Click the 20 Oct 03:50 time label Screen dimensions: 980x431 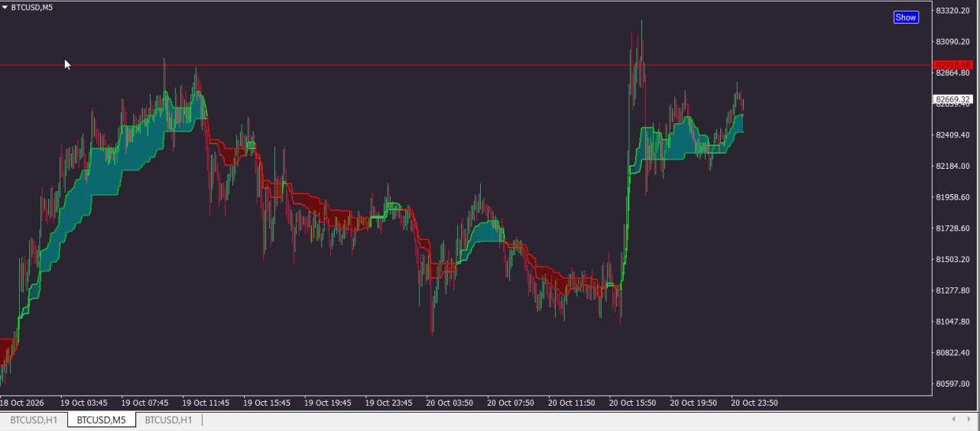[x=450, y=403]
